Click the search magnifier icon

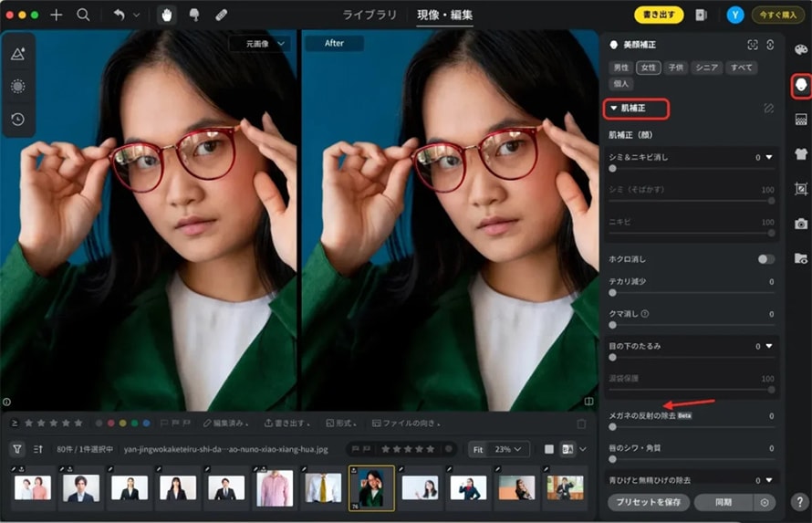pos(83,15)
